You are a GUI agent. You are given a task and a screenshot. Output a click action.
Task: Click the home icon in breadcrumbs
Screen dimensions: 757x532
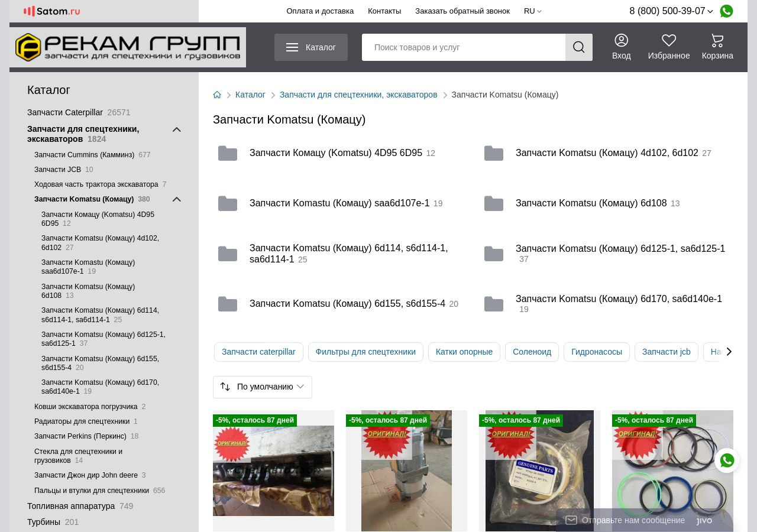217,95
